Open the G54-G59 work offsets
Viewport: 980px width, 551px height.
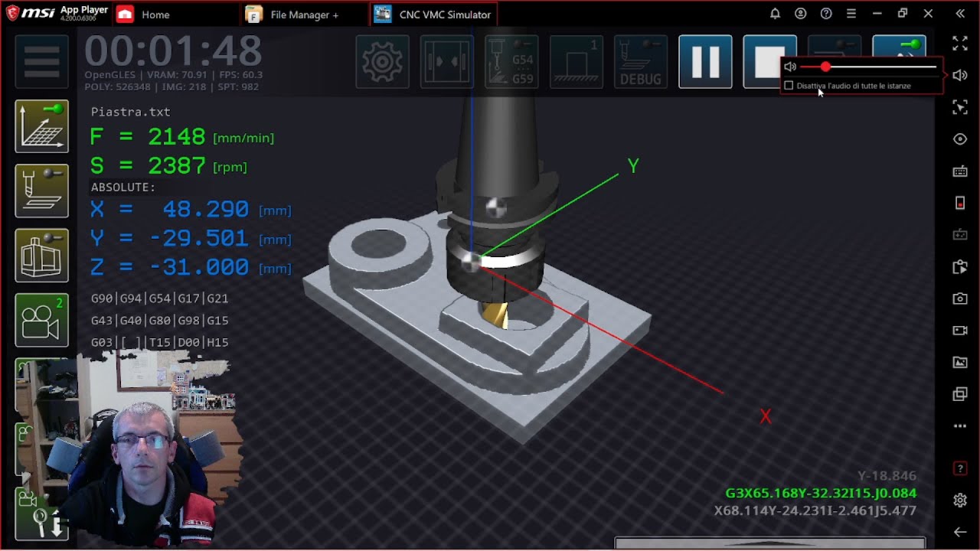(511, 62)
